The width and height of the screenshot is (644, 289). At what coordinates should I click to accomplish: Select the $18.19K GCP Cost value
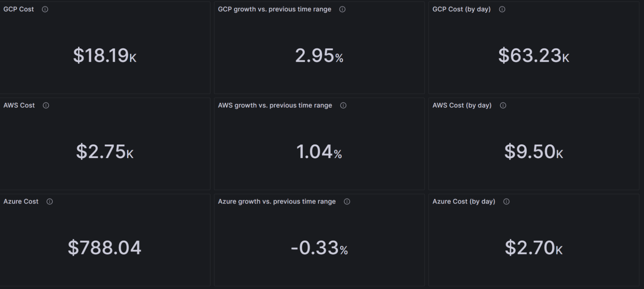coord(104,55)
